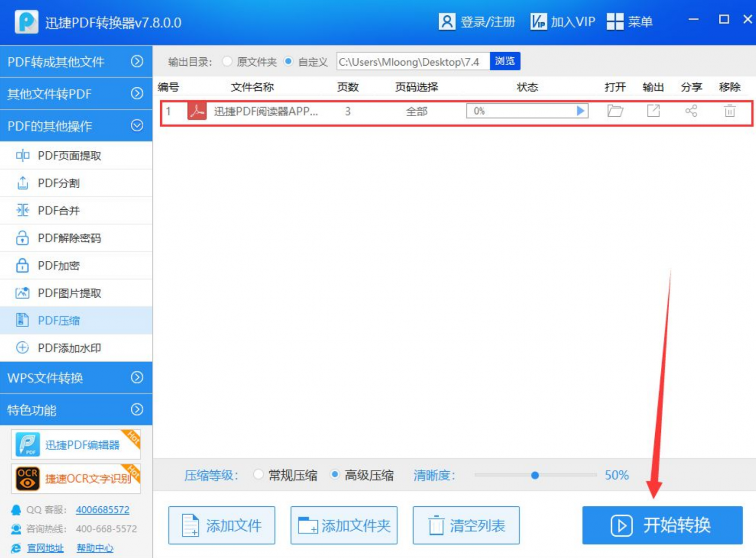Click 全部 page selection cell
This screenshot has height=558, width=756.
416,111
